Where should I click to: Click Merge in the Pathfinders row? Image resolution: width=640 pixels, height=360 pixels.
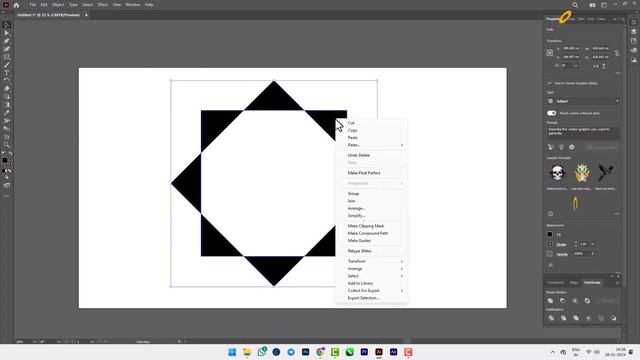point(576,318)
